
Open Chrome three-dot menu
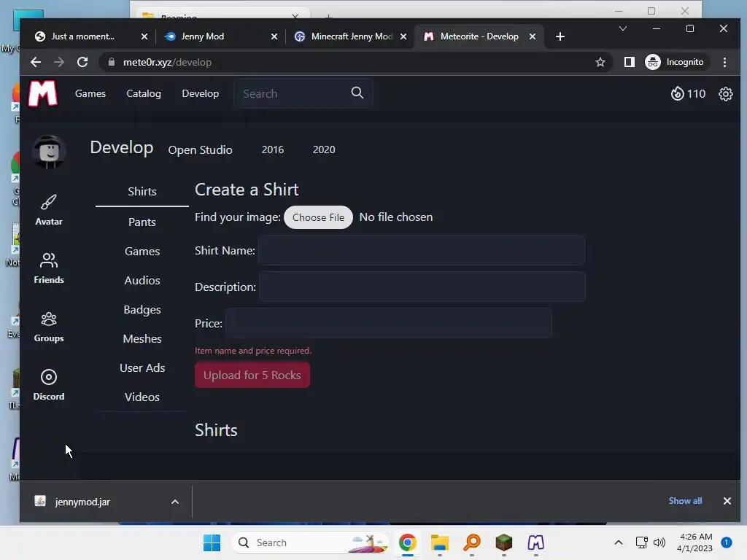tap(724, 62)
